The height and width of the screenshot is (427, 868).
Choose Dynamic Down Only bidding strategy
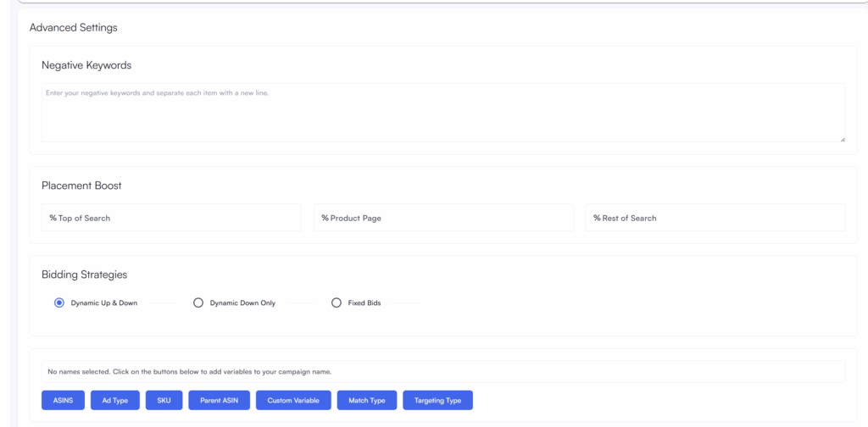pyautogui.click(x=198, y=302)
